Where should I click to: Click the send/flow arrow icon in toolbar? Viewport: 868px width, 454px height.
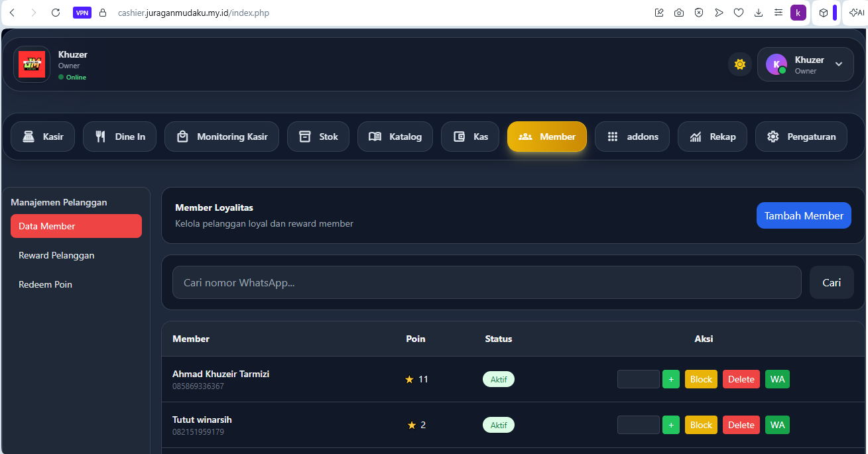click(x=719, y=13)
